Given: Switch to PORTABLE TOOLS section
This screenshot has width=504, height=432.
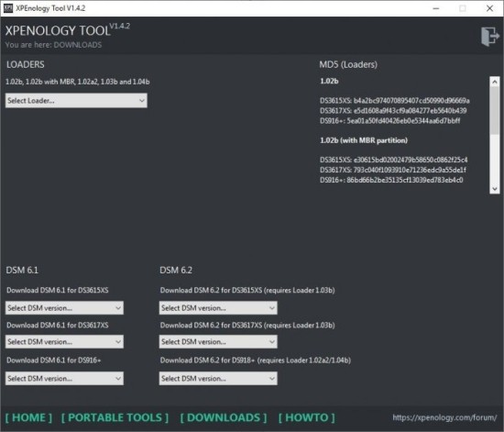Looking at the screenshot, I should coord(115,417).
